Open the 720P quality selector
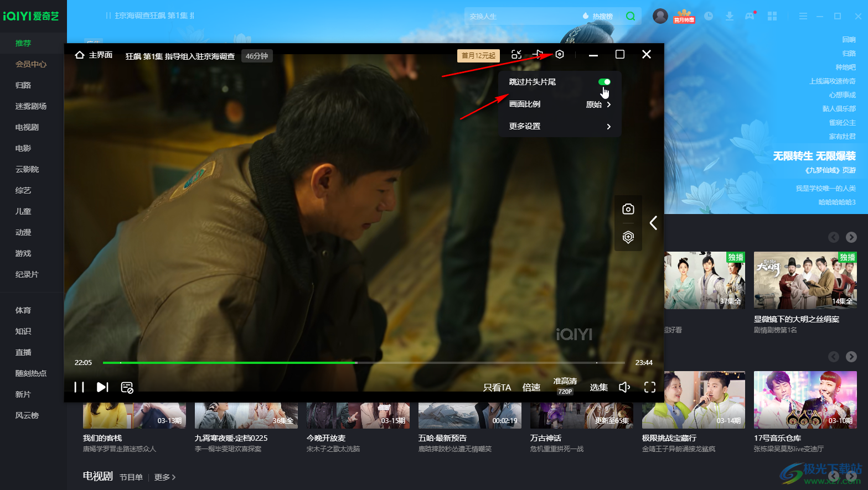The height and width of the screenshot is (490, 868). (565, 386)
